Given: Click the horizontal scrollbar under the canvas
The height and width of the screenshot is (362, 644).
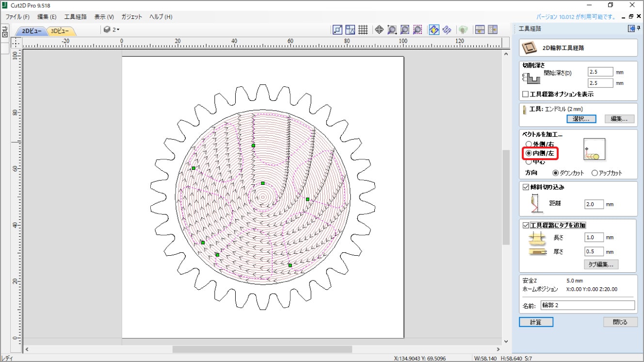Looking at the screenshot, I should point(262,349).
